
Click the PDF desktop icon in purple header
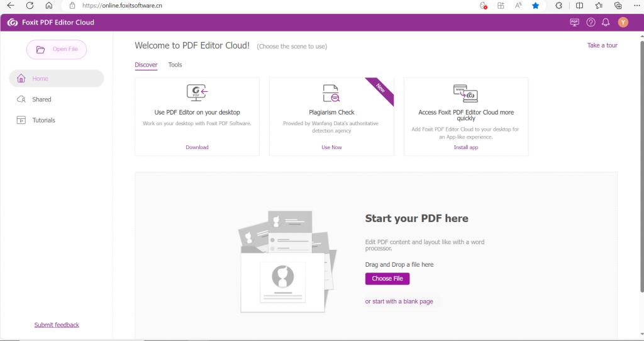[x=574, y=23]
